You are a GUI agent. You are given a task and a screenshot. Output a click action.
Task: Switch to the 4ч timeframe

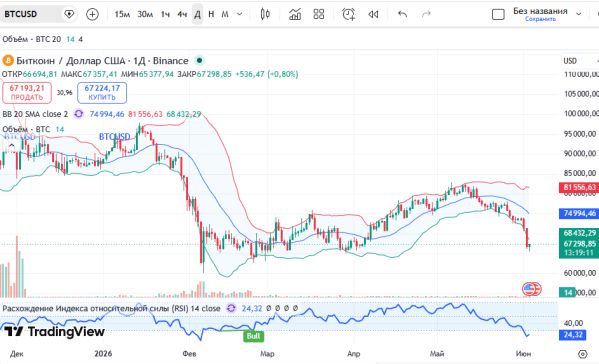[182, 14]
